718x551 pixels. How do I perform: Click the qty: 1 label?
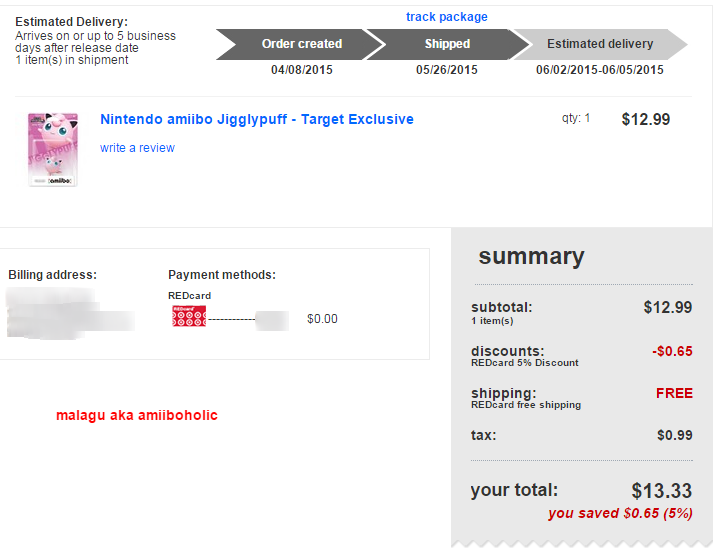(575, 118)
